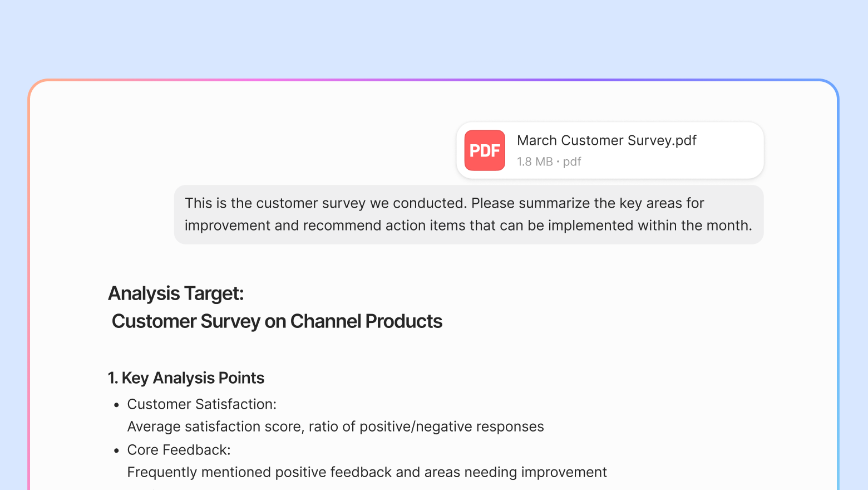
Task: Click the red PDF file icon
Action: [x=485, y=150]
